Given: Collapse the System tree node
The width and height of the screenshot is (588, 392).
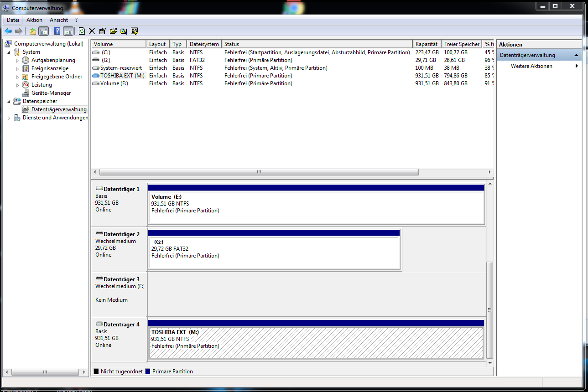Looking at the screenshot, I should point(8,52).
